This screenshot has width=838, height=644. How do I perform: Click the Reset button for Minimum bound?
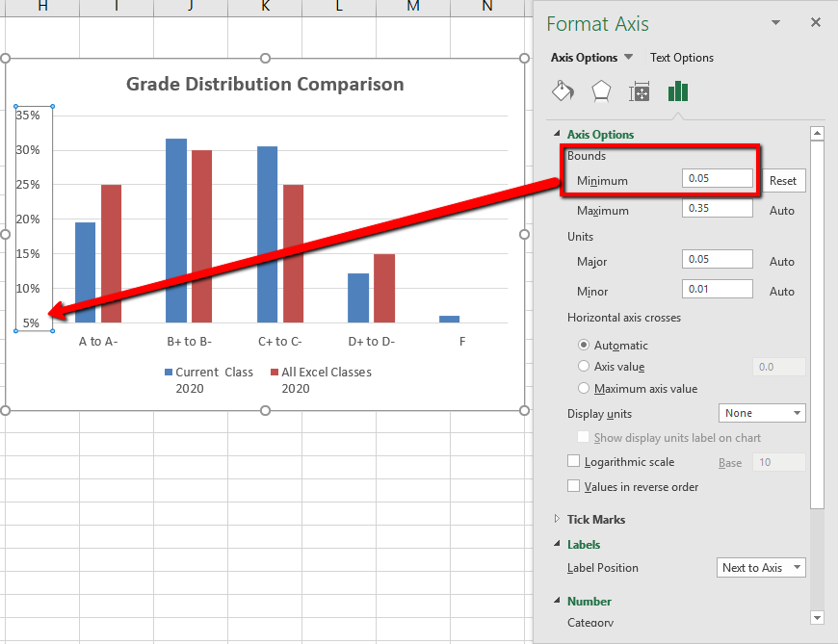(x=783, y=180)
